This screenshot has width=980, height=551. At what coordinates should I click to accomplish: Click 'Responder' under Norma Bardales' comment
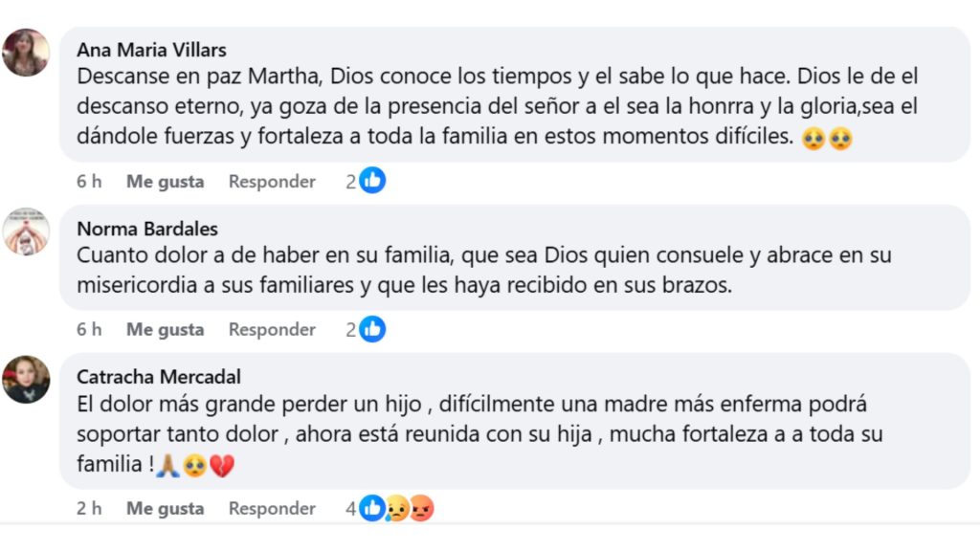point(271,329)
